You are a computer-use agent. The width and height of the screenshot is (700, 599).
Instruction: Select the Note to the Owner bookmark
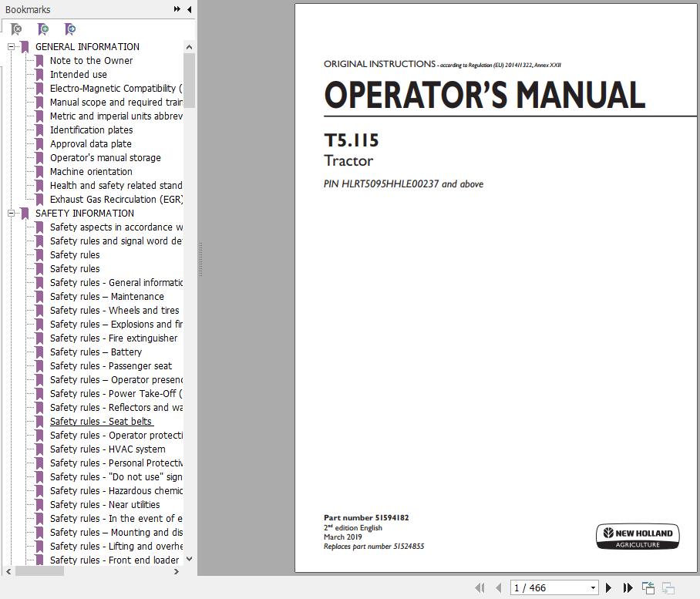point(91,60)
